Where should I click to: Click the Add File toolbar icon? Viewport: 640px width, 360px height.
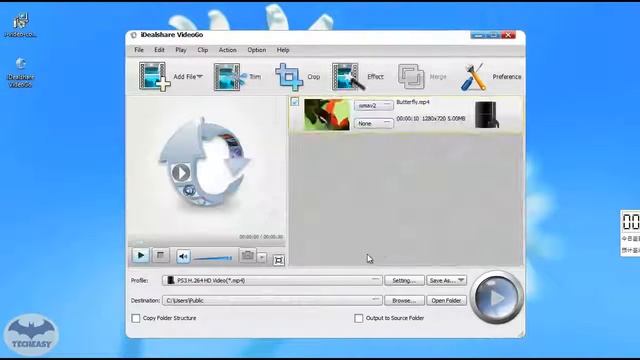tap(154, 76)
